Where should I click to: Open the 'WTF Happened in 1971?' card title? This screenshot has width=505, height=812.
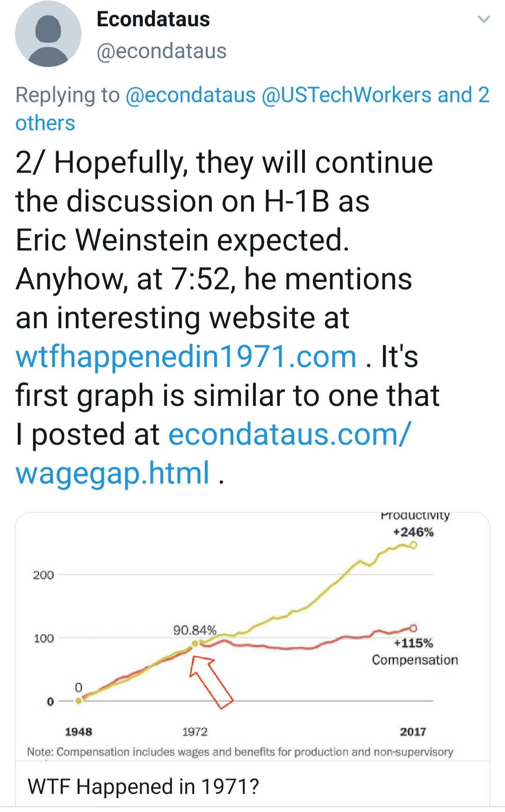(x=143, y=786)
